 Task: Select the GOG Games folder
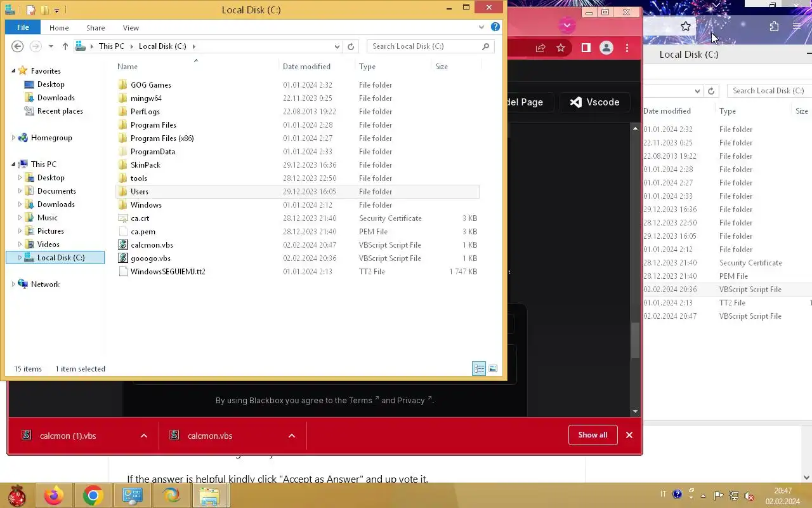click(150, 85)
